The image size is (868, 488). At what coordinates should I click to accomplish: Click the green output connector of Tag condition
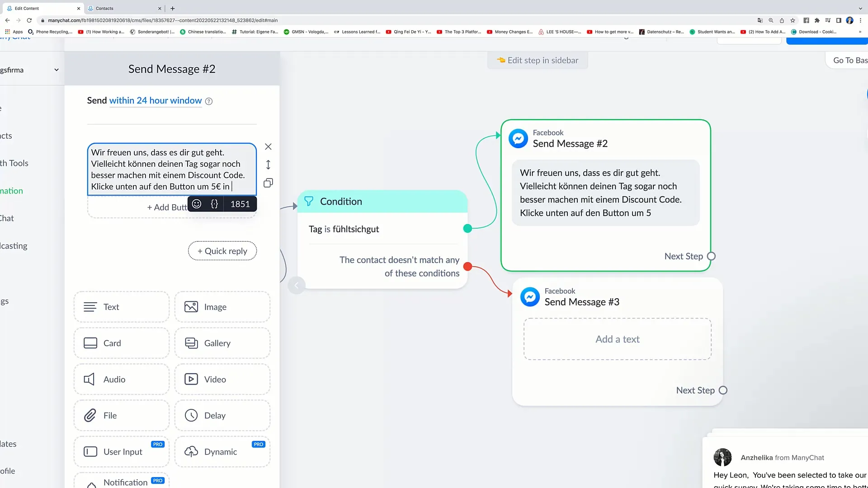click(x=468, y=229)
